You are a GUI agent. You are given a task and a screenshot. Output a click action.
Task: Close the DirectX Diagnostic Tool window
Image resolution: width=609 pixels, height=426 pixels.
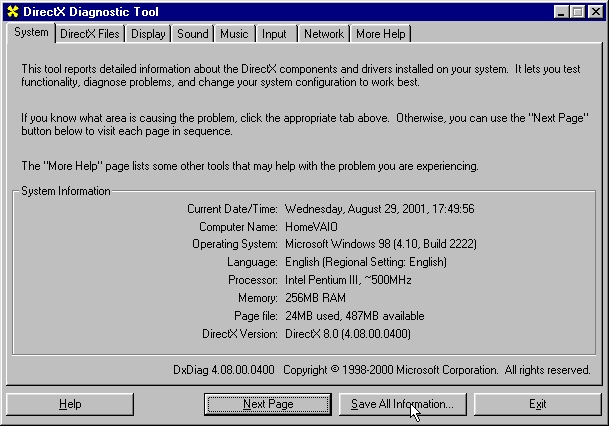pos(595,12)
